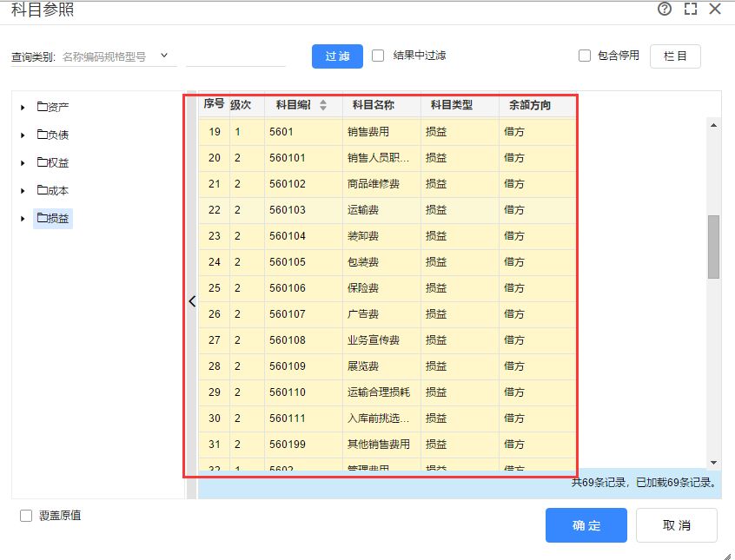735x560 pixels.
Task: Click the 资产 tree label
Action: tap(58, 108)
